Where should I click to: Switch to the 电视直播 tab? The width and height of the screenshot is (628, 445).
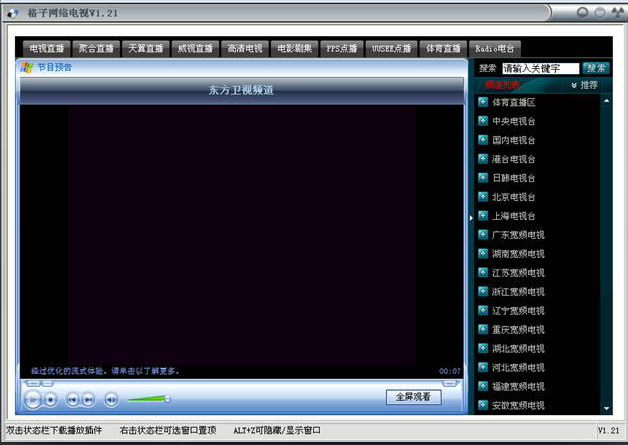(46, 49)
